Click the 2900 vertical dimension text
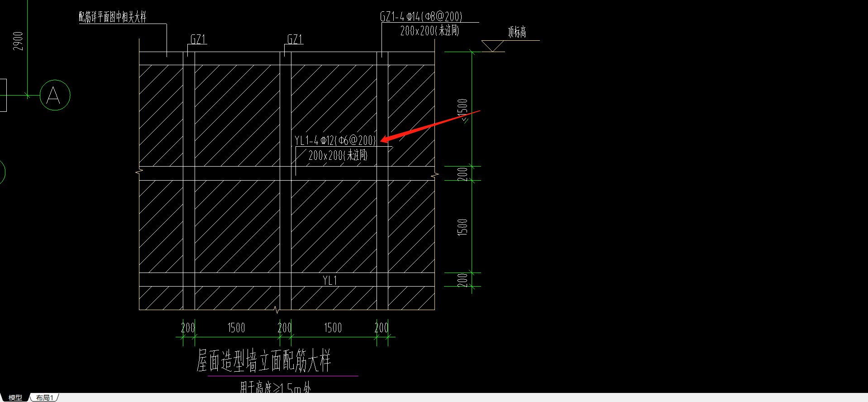The height and width of the screenshot is (402, 868). pos(18,41)
